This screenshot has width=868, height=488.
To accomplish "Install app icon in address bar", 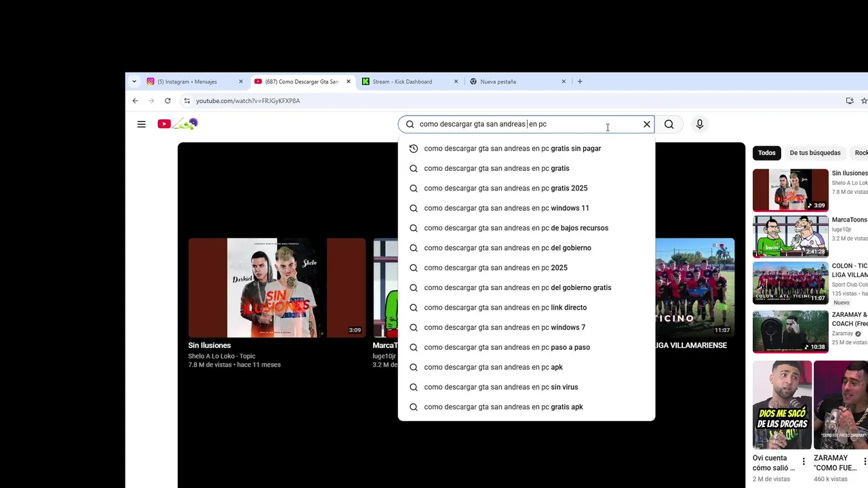I will coord(850,101).
